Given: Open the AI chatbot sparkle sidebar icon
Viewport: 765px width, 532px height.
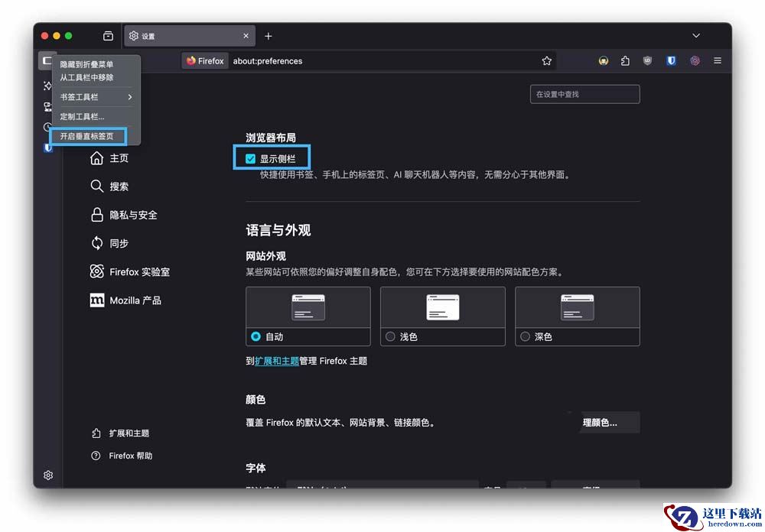Looking at the screenshot, I should coord(47,86).
